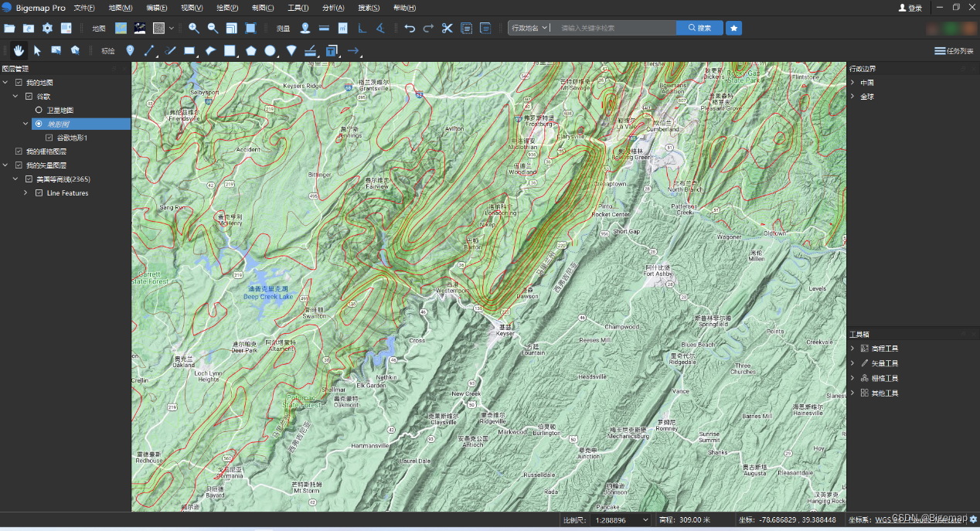The width and height of the screenshot is (980, 531).
Task: Select the straight line drawing tool
Action: 150,51
